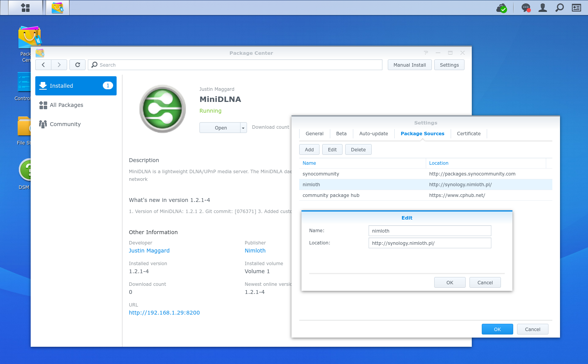Open the widgets panel icon
Viewport: 588px width, 364px height.
(x=576, y=8)
